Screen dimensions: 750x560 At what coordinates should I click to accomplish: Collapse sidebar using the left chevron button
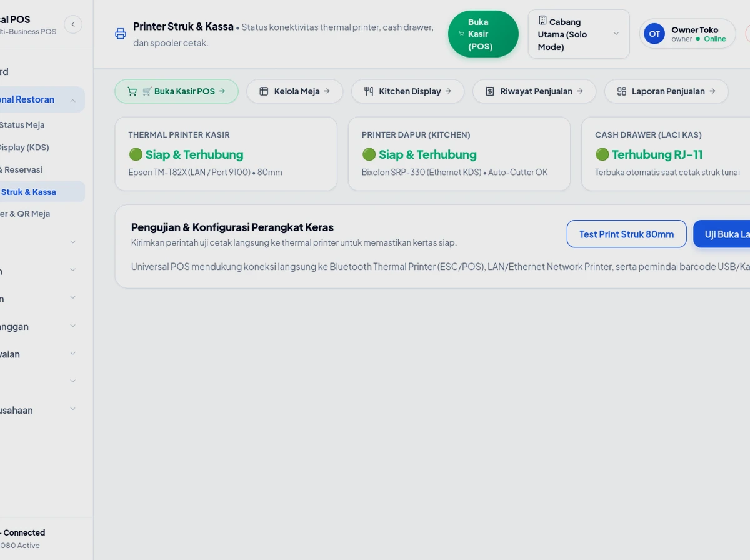coord(73,24)
